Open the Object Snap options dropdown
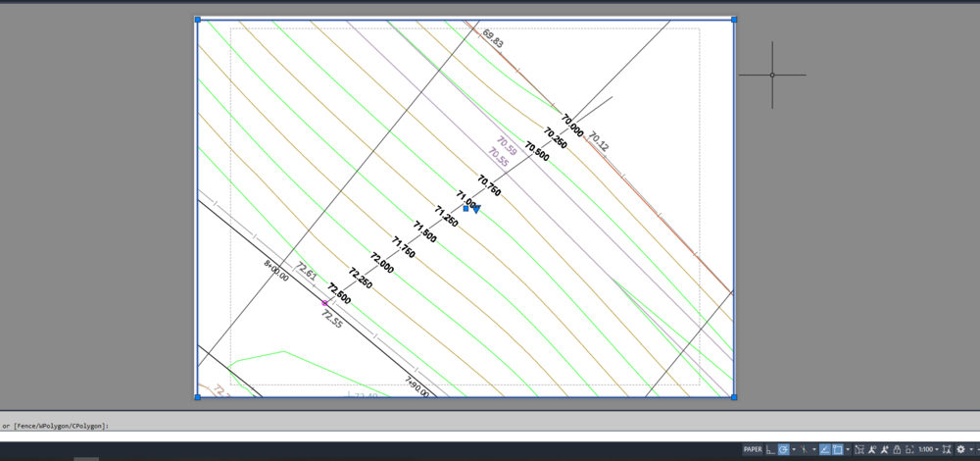The image size is (980, 461). pyautogui.click(x=848, y=449)
